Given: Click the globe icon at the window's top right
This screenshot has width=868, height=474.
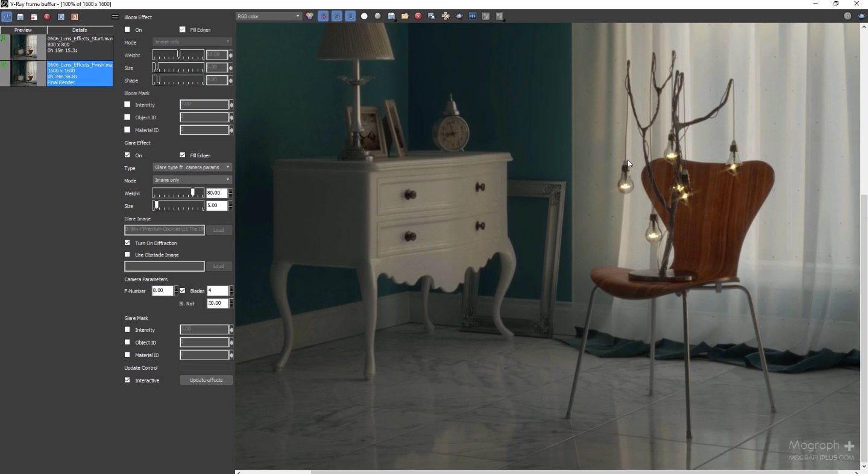Looking at the screenshot, I should pos(848,16).
